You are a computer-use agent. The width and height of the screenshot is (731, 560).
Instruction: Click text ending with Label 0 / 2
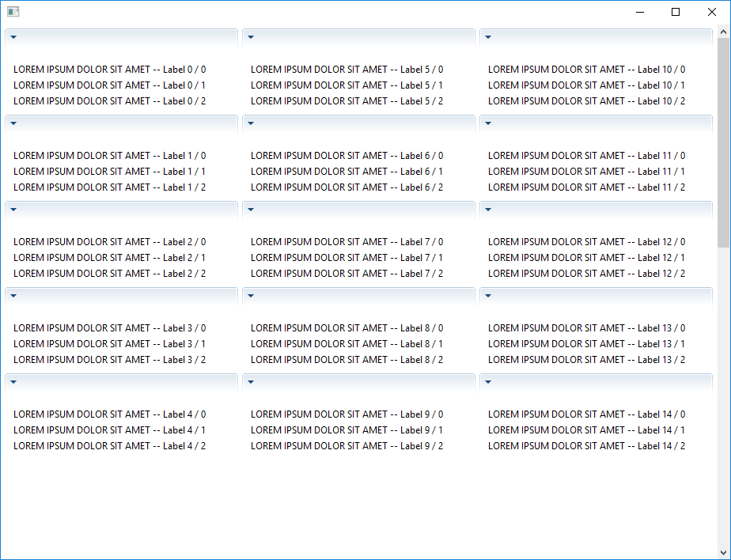(x=109, y=101)
